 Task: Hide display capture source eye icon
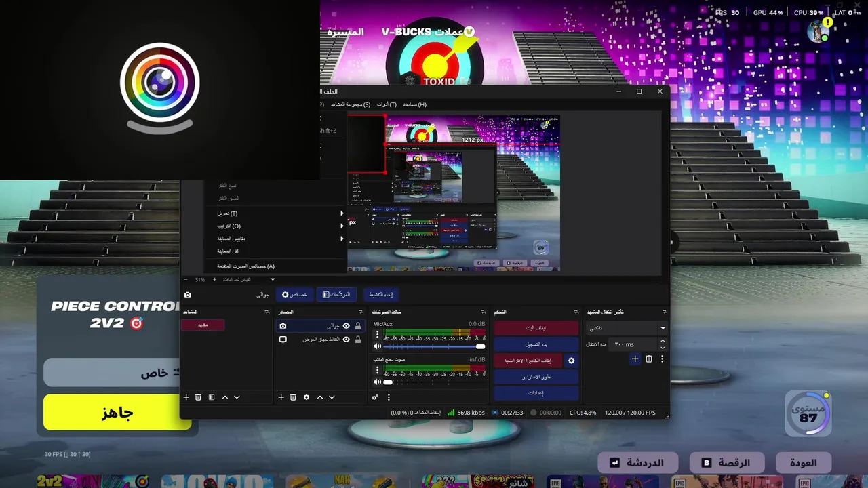(346, 339)
